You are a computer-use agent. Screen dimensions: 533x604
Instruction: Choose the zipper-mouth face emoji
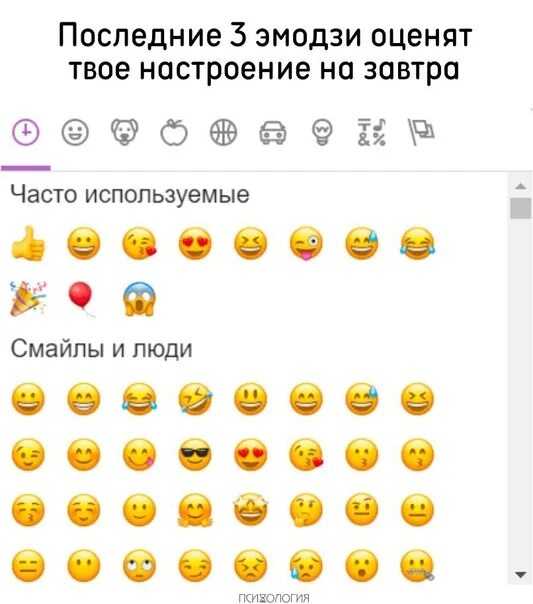coord(417,566)
